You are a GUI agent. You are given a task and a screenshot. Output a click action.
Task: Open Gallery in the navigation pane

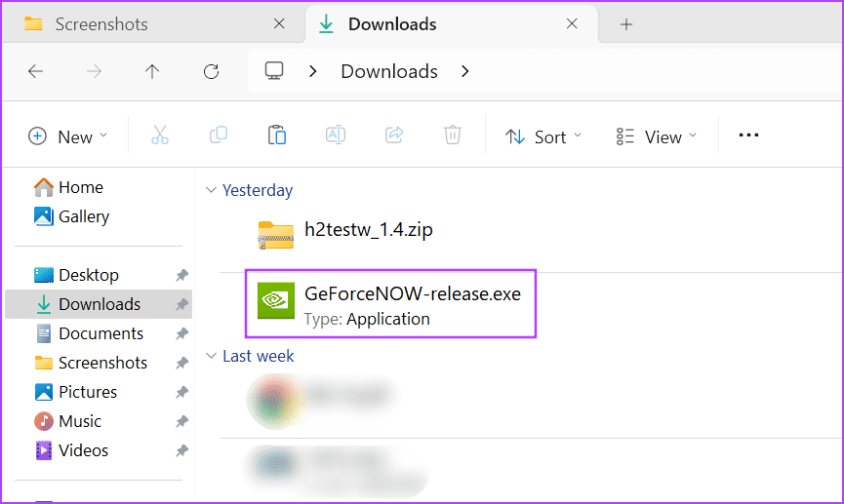[x=71, y=216]
